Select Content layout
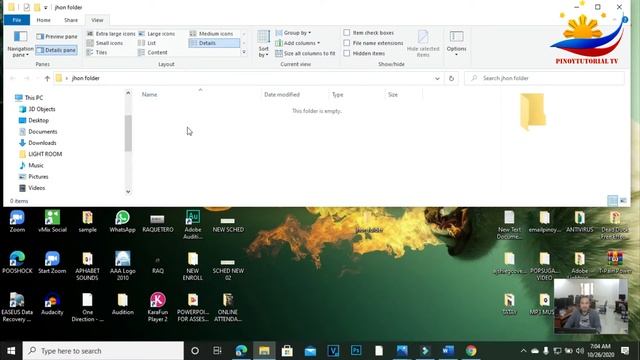The height and width of the screenshot is (360, 640). 153,52
